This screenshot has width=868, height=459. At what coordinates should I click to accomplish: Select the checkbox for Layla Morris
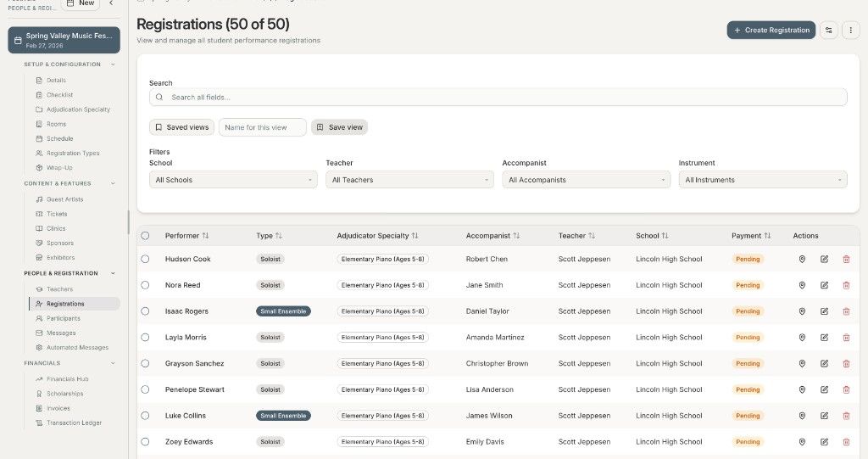(x=145, y=338)
